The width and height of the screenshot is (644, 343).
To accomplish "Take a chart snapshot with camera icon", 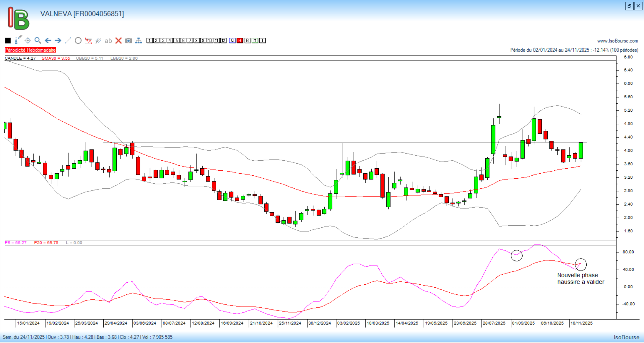I will [x=128, y=41].
